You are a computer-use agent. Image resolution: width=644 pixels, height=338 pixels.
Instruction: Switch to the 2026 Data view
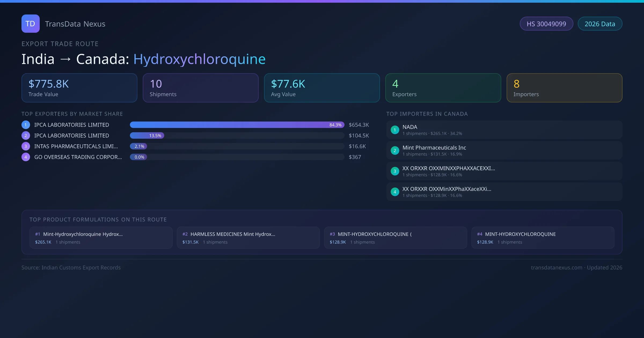(600, 24)
